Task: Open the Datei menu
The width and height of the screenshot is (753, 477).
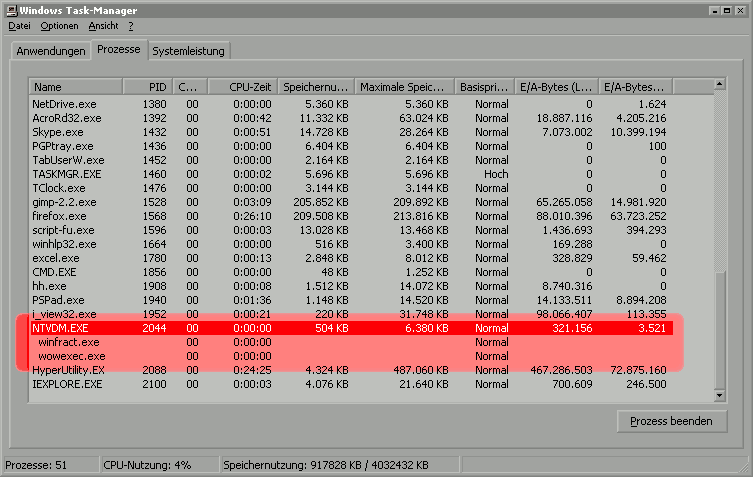Action: (19, 26)
